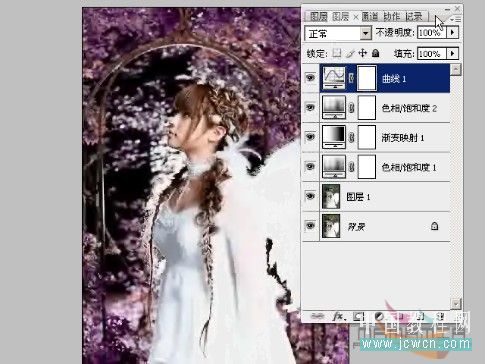Open the 正常 blend mode dropdown
Screen dimensions: 485x364
(338, 33)
